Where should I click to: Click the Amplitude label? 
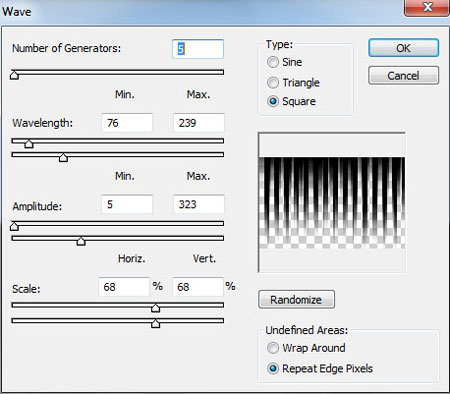37,206
